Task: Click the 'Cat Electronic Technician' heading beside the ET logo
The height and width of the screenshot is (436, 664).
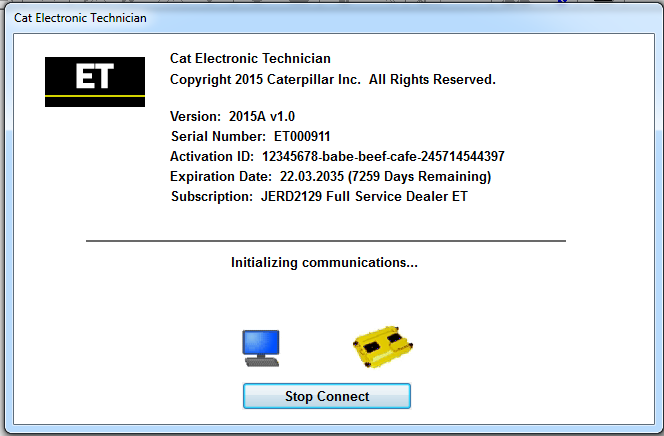Action: pos(250,58)
